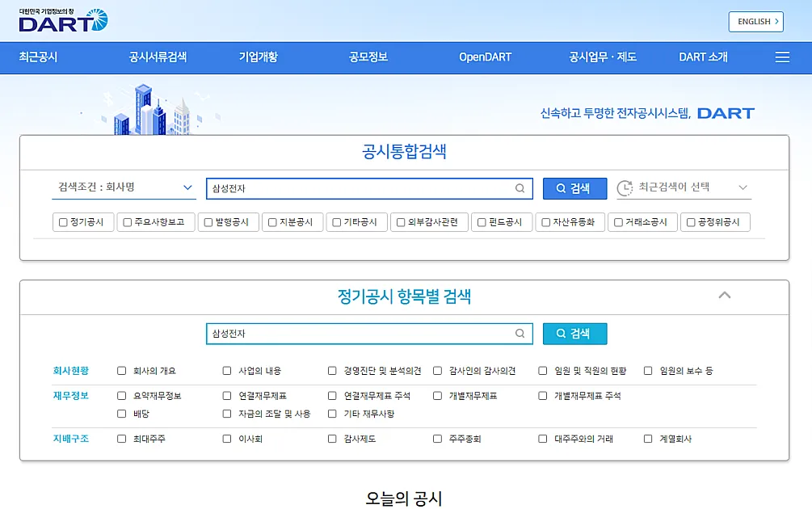Click the 재무정보 category label
The image size is (812, 509).
point(71,396)
